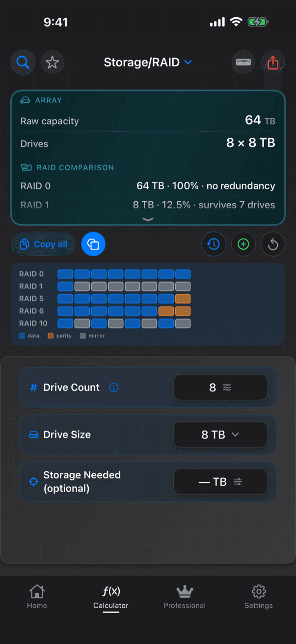The height and width of the screenshot is (644, 296).
Task: Tap the gray mirror legend swatch
Action: (83, 336)
